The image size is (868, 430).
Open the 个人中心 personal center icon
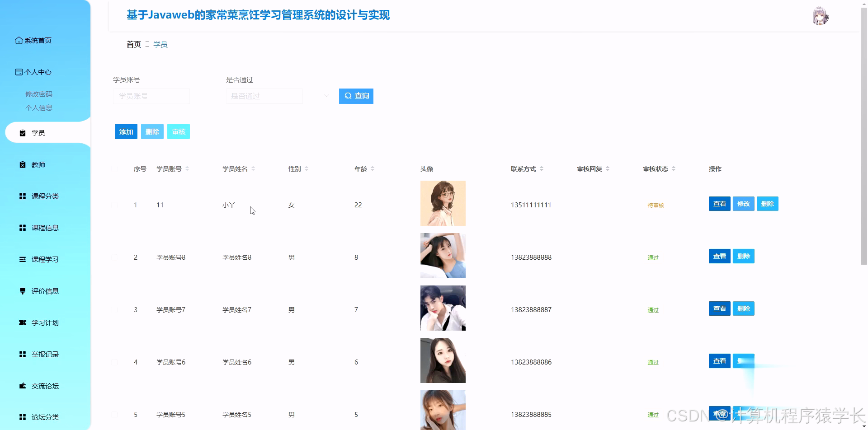pos(19,72)
